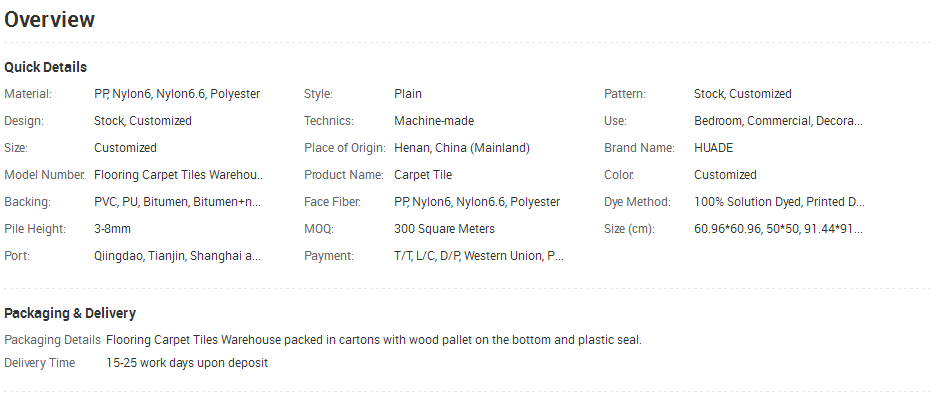Click the Material value PP, Nylon6 text
936x402 pixels.
click(x=177, y=94)
